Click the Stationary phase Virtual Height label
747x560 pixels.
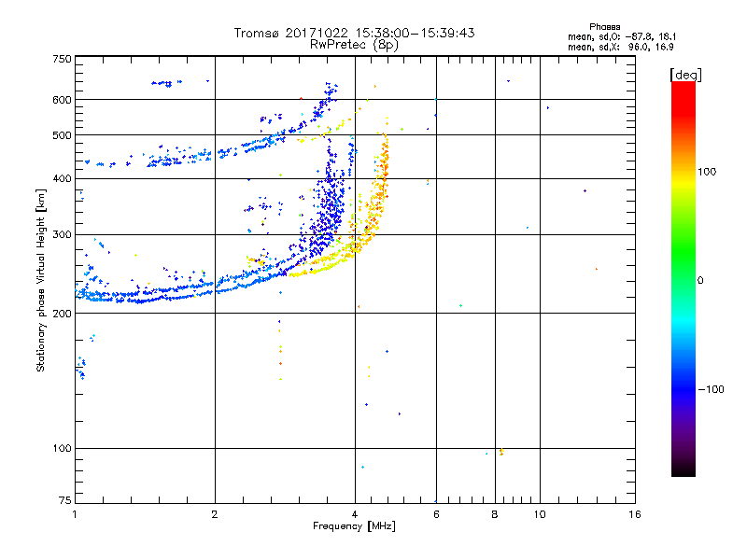41,280
